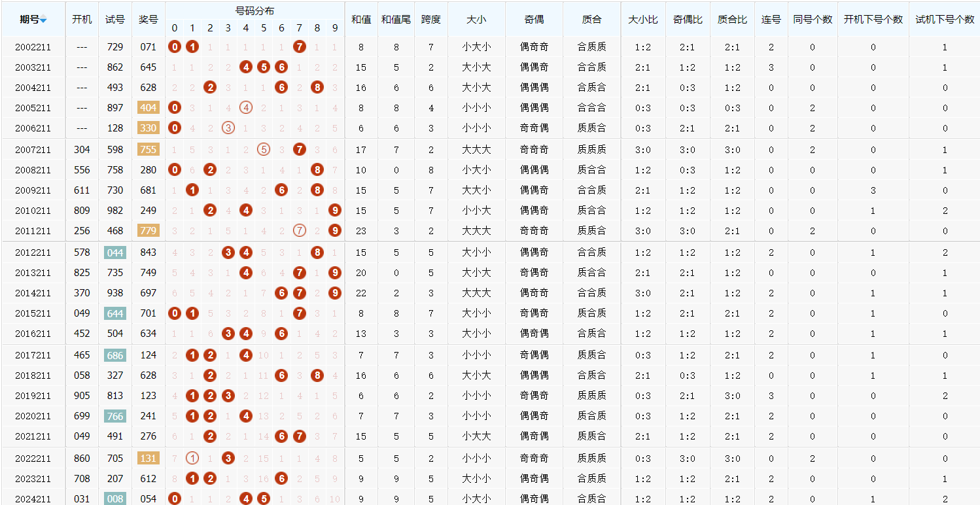The height and width of the screenshot is (505, 980).
Task: Click the 号码分布 header label
Action: click(254, 10)
